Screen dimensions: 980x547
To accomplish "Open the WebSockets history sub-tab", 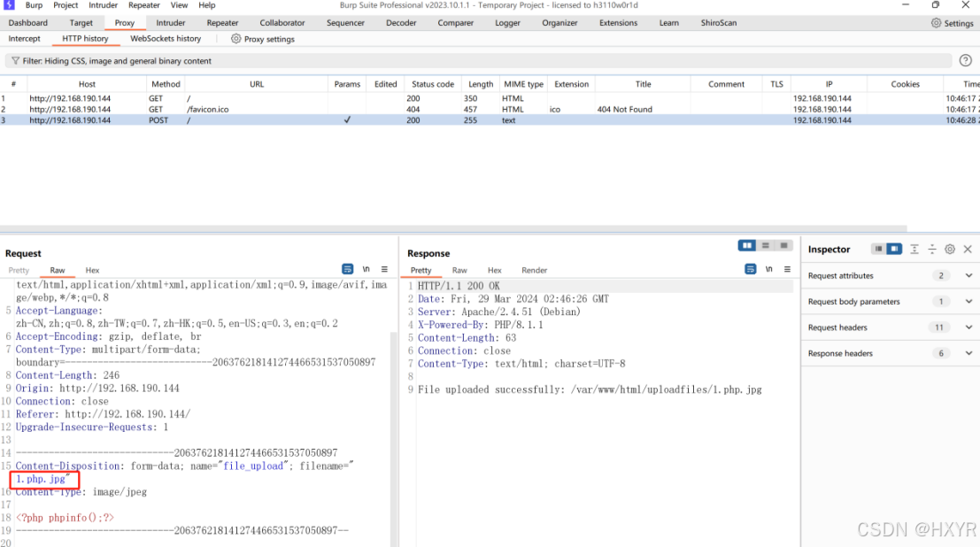I will [x=166, y=39].
